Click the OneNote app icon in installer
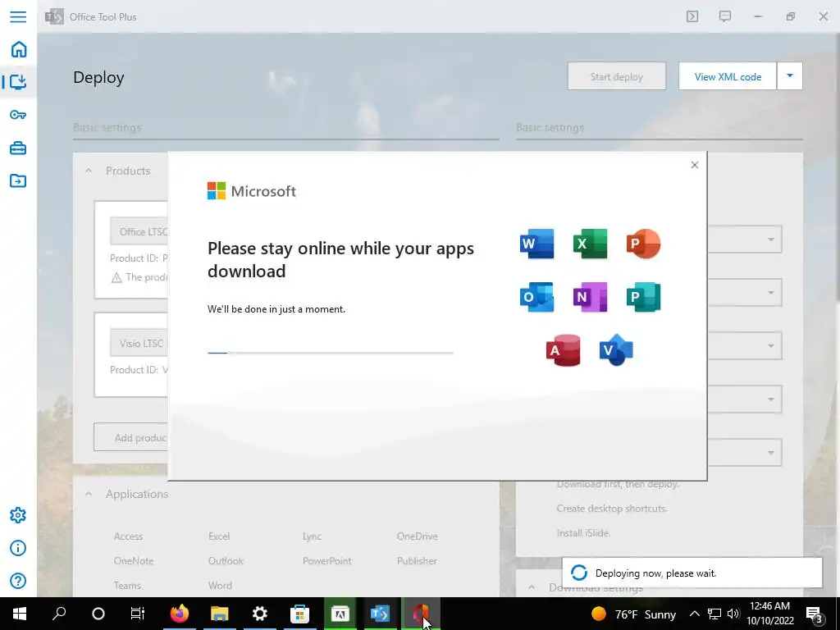This screenshot has width=840, height=630. point(590,297)
